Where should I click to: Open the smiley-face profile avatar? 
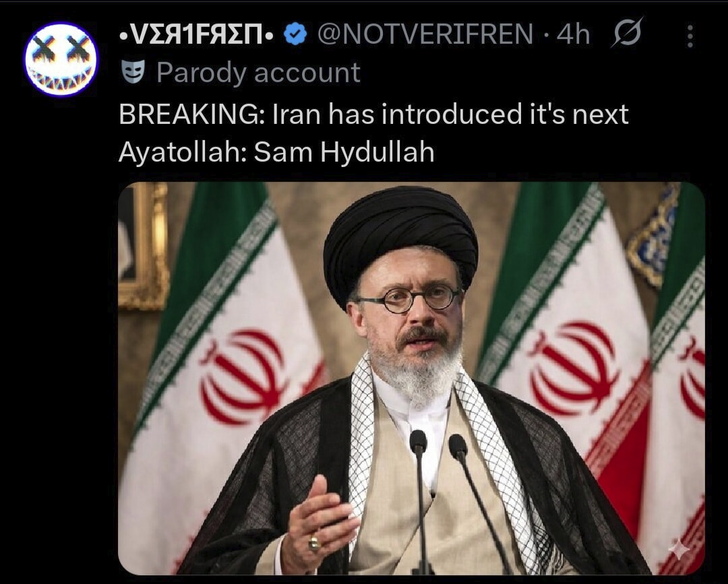coord(61,59)
